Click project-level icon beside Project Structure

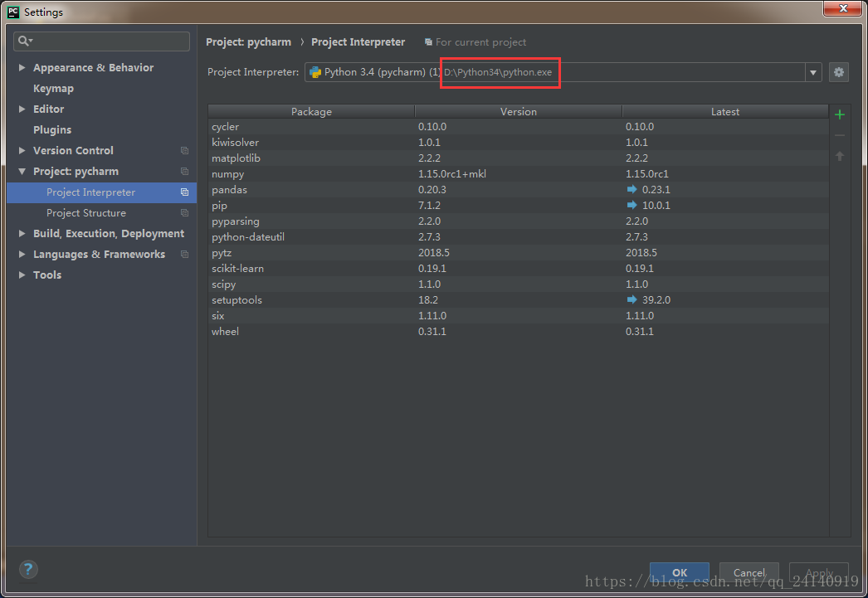point(184,213)
